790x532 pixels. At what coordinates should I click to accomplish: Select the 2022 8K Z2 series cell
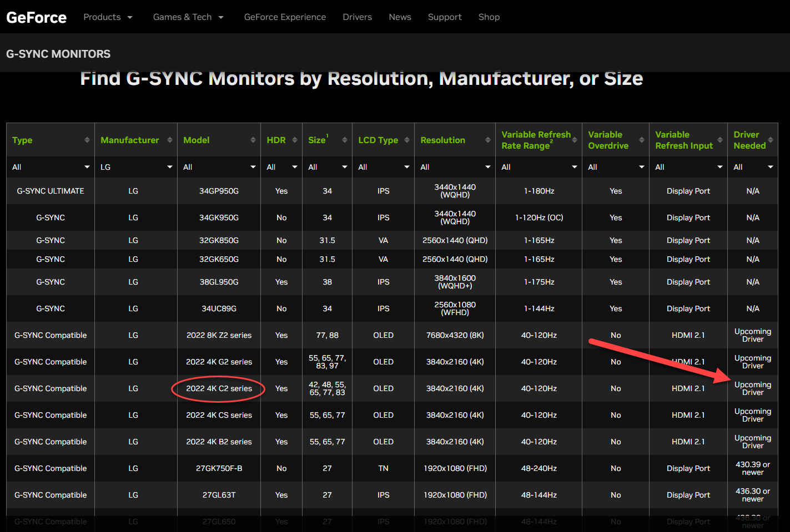point(219,335)
